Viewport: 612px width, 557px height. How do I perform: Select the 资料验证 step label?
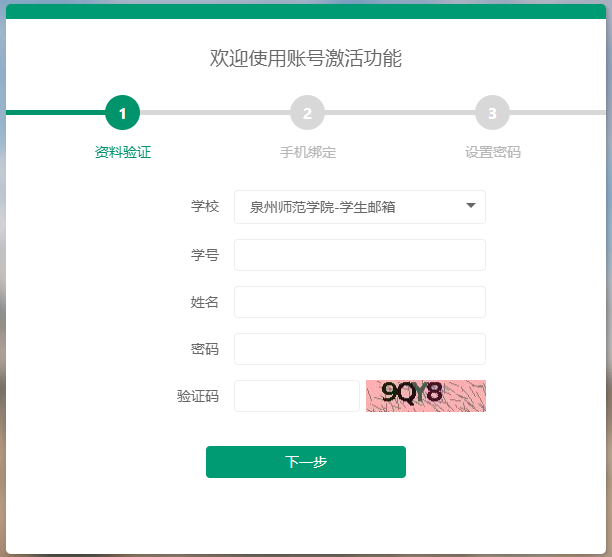coord(122,153)
